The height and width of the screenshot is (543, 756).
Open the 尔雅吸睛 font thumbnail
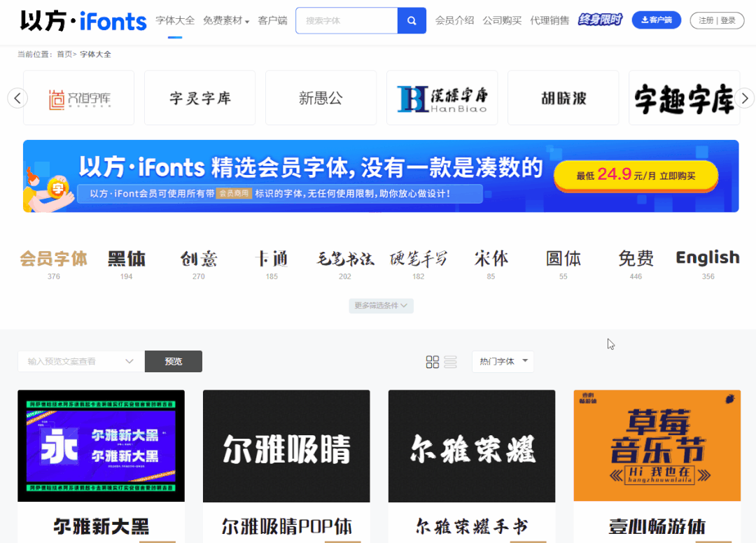tap(286, 446)
